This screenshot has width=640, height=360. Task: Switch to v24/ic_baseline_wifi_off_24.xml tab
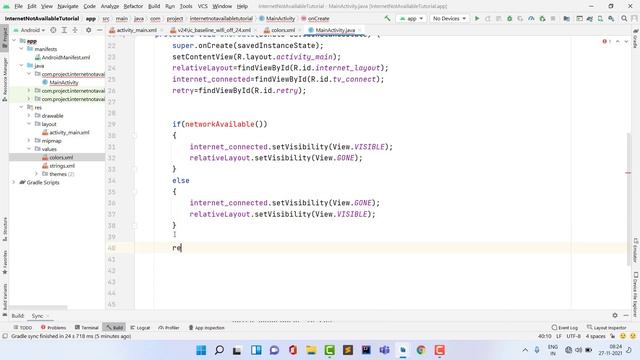pyautogui.click(x=214, y=30)
